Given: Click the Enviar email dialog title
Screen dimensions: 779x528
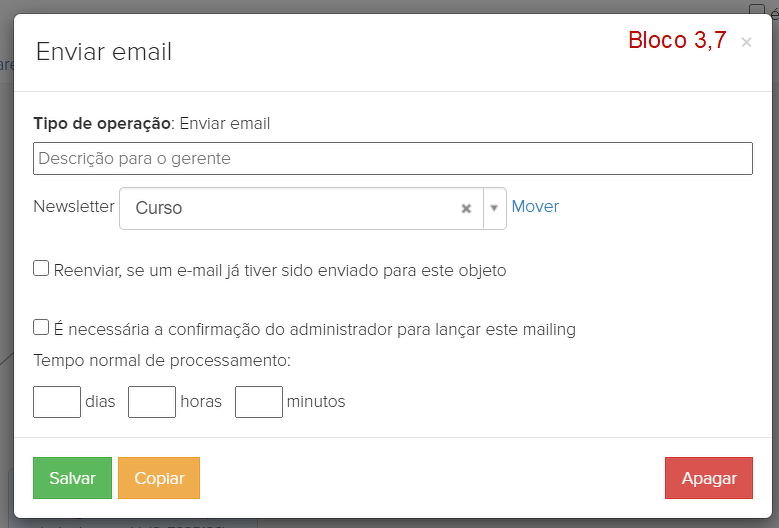Looking at the screenshot, I should click(x=104, y=52).
